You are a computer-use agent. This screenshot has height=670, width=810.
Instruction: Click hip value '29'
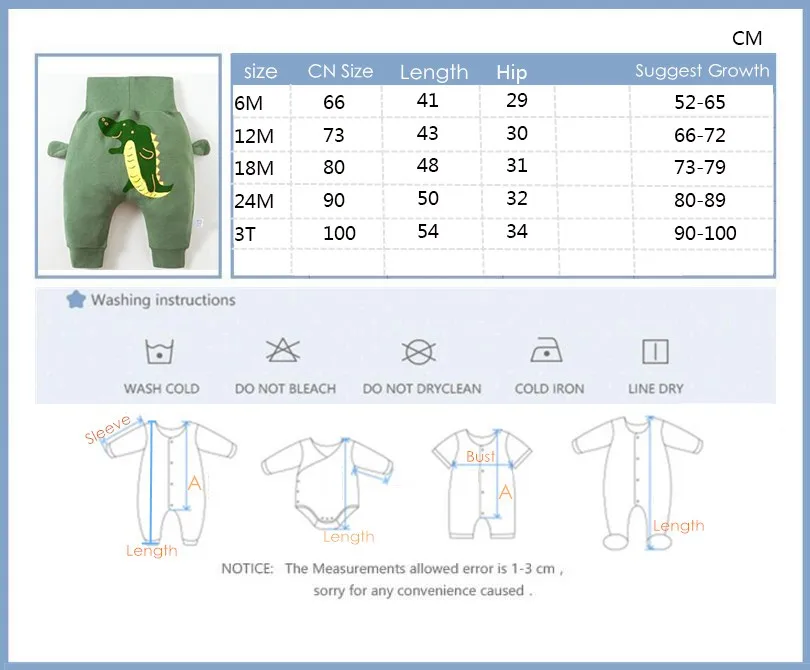517,100
